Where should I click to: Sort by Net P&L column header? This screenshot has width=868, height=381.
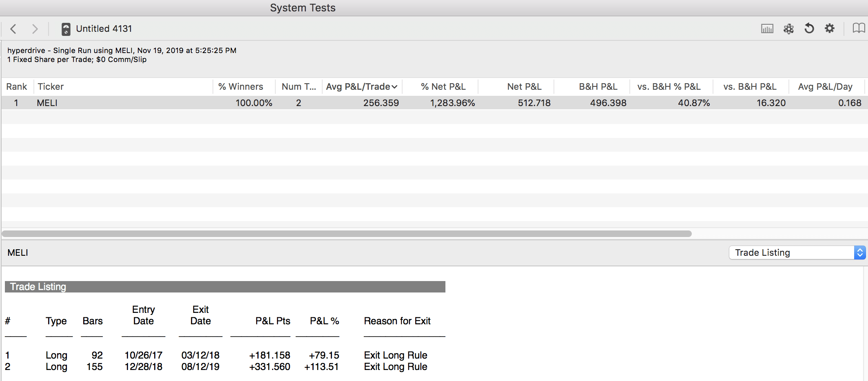(x=524, y=86)
